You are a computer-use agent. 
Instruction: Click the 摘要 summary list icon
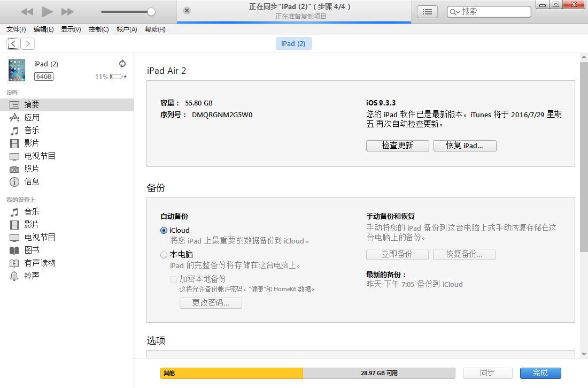point(14,105)
